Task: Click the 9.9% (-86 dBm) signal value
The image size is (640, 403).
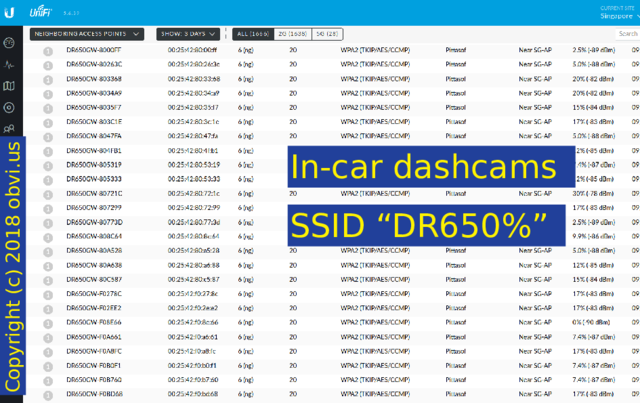Action: [x=593, y=236]
